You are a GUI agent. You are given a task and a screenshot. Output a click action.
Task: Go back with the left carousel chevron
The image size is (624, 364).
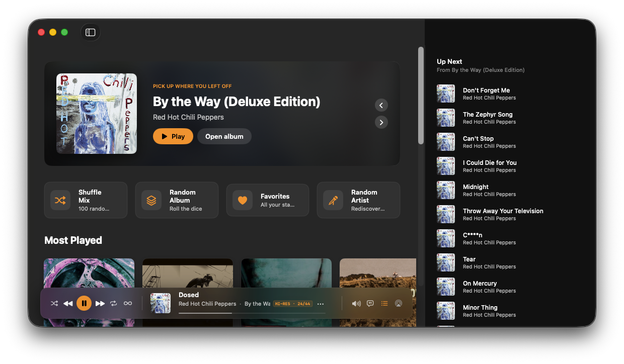click(381, 105)
